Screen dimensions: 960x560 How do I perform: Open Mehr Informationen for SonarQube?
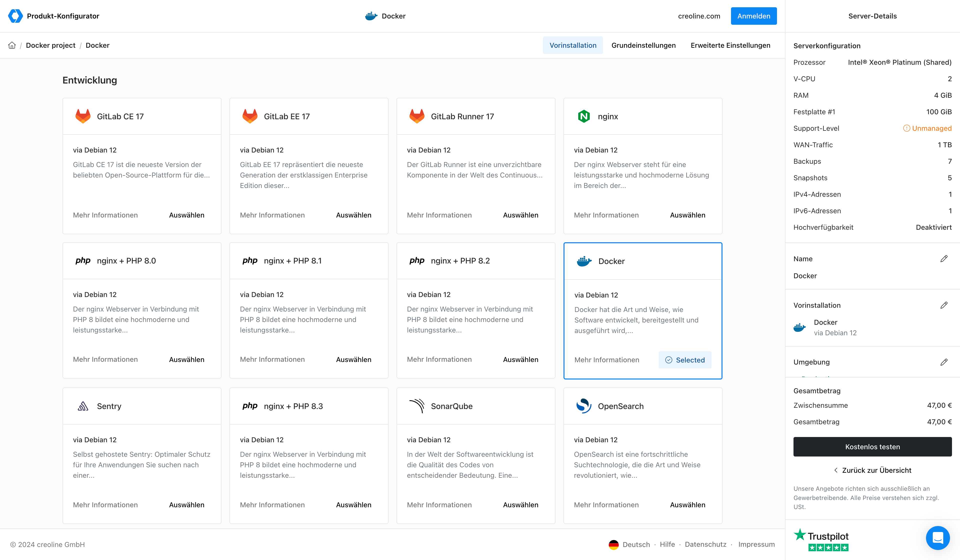click(x=439, y=505)
